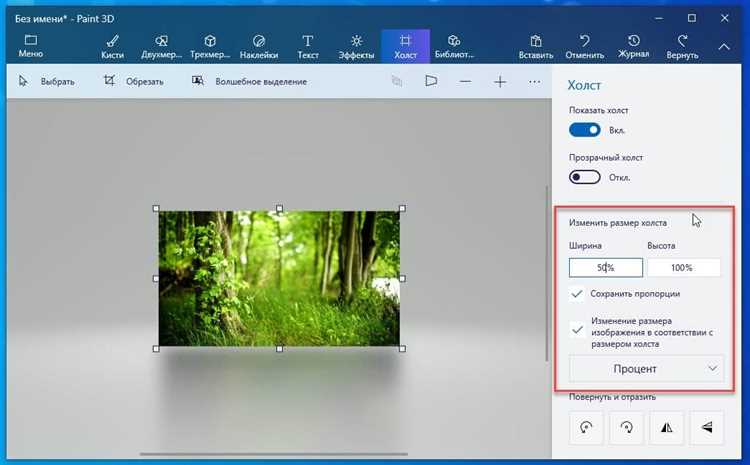
Task: Click the top-middle canvas resize handle
Action: [x=279, y=208]
